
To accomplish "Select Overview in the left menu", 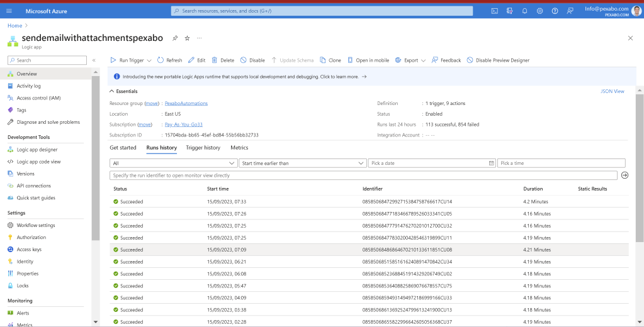I will click(45, 74).
